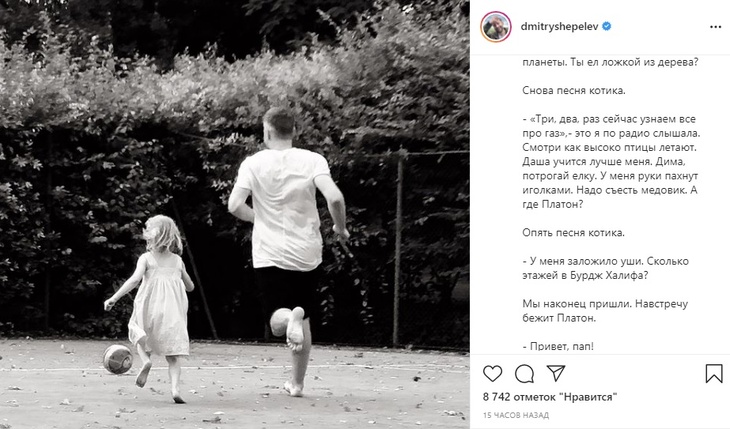Viewport: 730px width, 429px height.
Task: Select the 'Снова песня котика.' caption line
Action: click(x=574, y=90)
